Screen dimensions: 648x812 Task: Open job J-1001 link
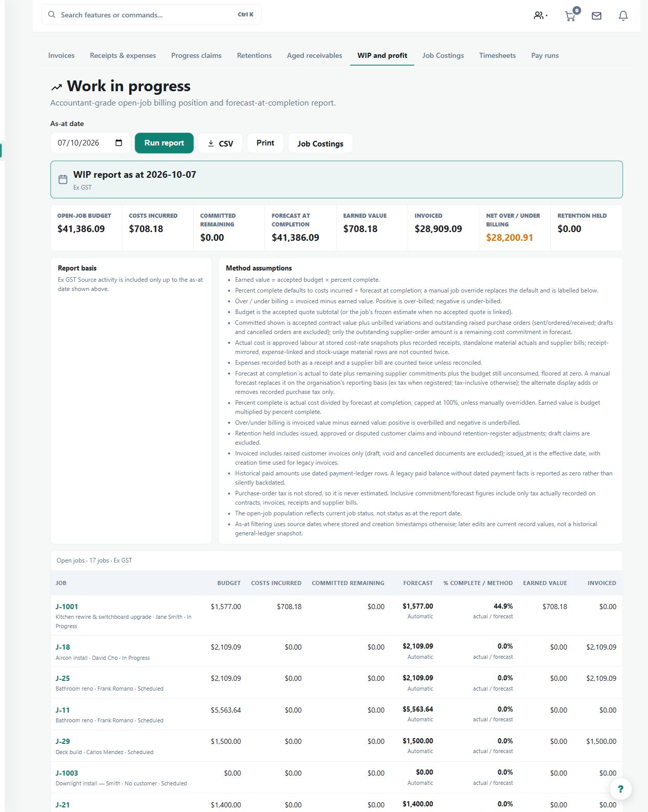[x=67, y=607]
